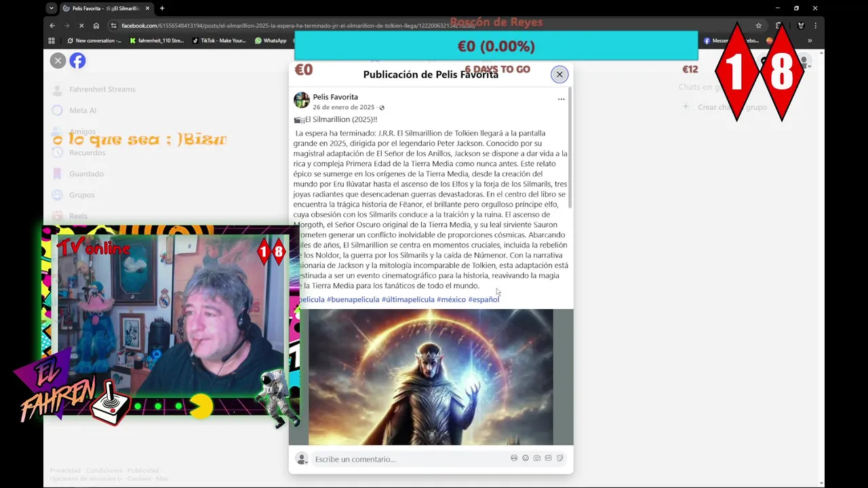Viewport: 868px width, 488px height.
Task: Open the #últimapelicula hashtag
Action: tap(408, 299)
